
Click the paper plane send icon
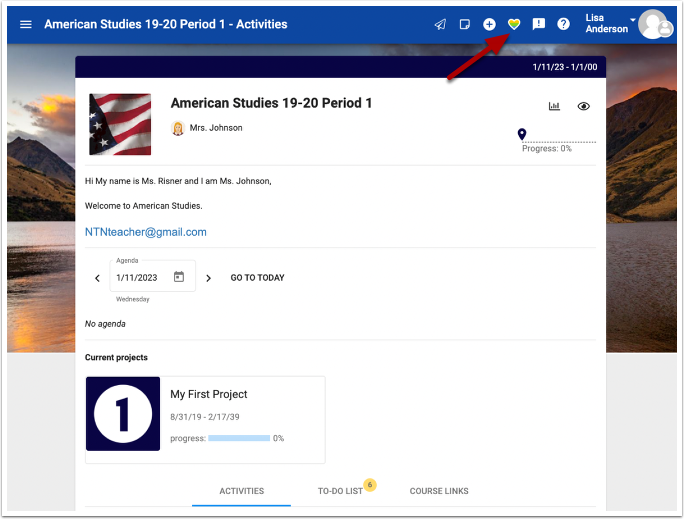(440, 24)
